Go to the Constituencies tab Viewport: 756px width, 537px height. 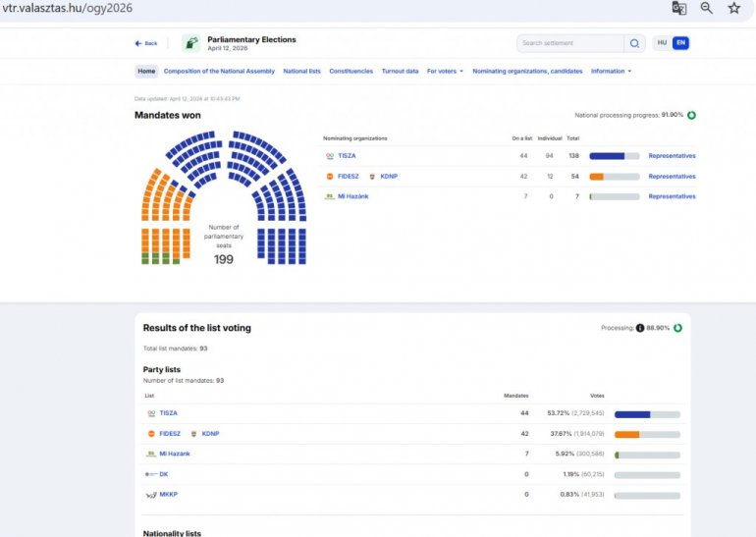351,72
